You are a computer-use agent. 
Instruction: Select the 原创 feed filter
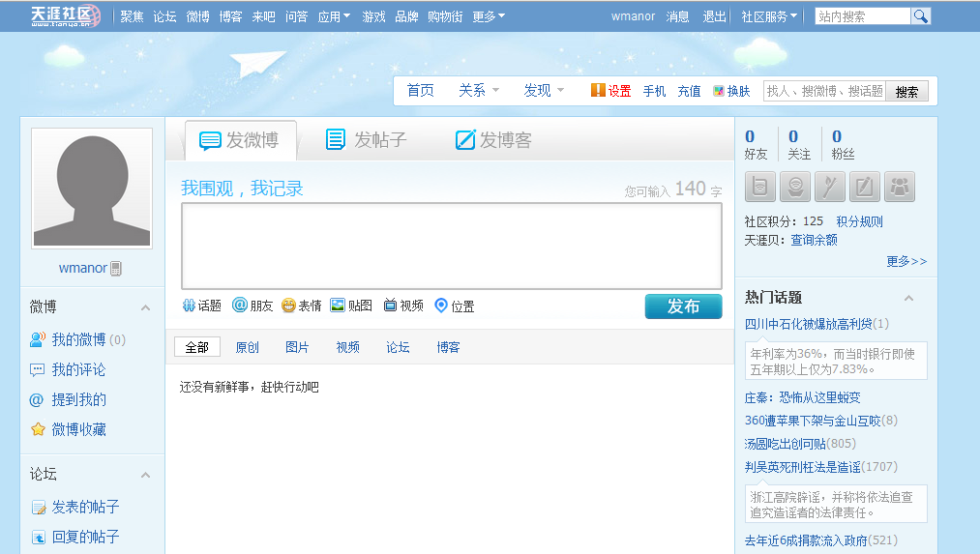pyautogui.click(x=247, y=347)
